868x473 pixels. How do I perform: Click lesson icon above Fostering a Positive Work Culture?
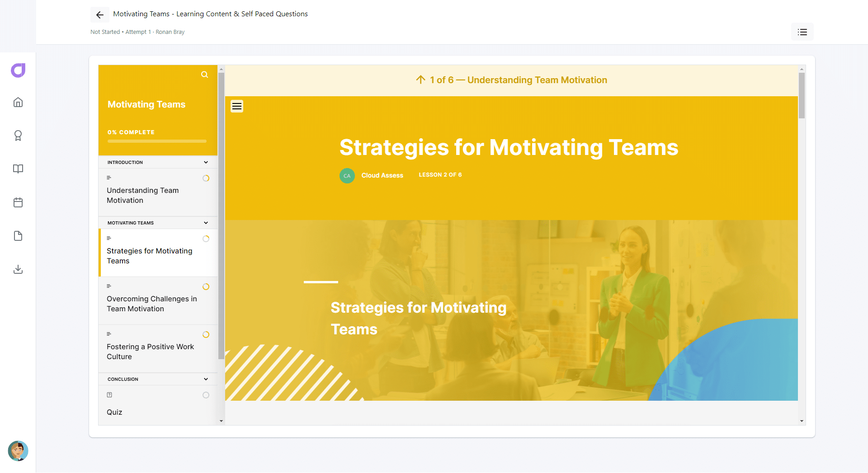tap(109, 334)
